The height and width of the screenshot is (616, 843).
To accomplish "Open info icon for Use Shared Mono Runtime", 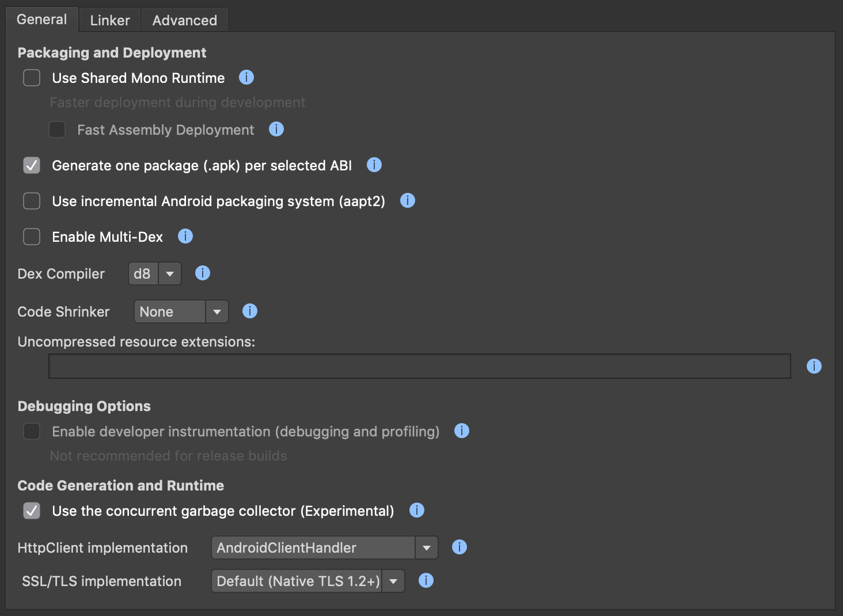I will (x=246, y=77).
